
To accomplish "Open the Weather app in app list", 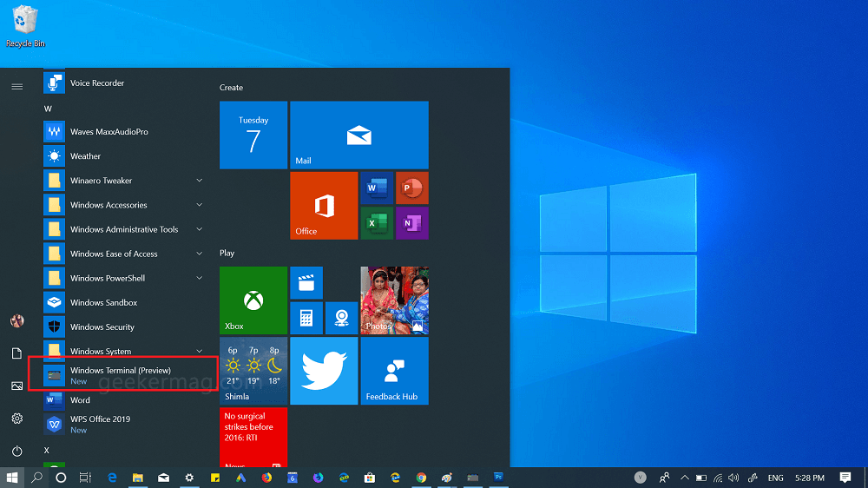I will 124,156.
